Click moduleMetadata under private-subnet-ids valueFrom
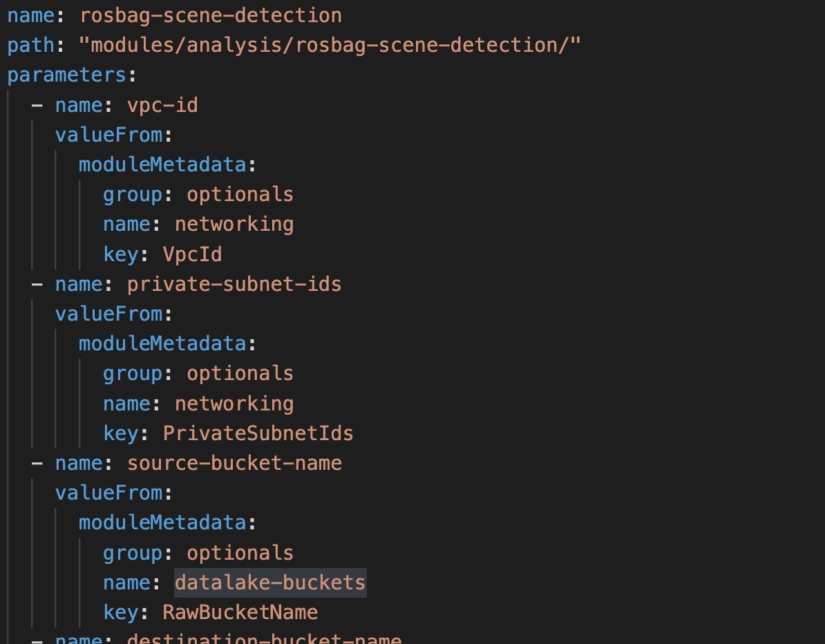Screen dimensions: 825x644 [162, 343]
